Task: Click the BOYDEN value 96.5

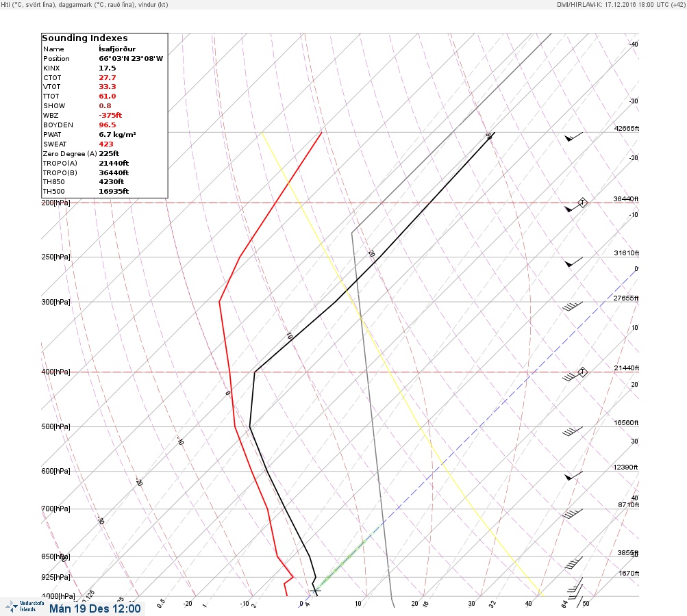Action: click(107, 125)
